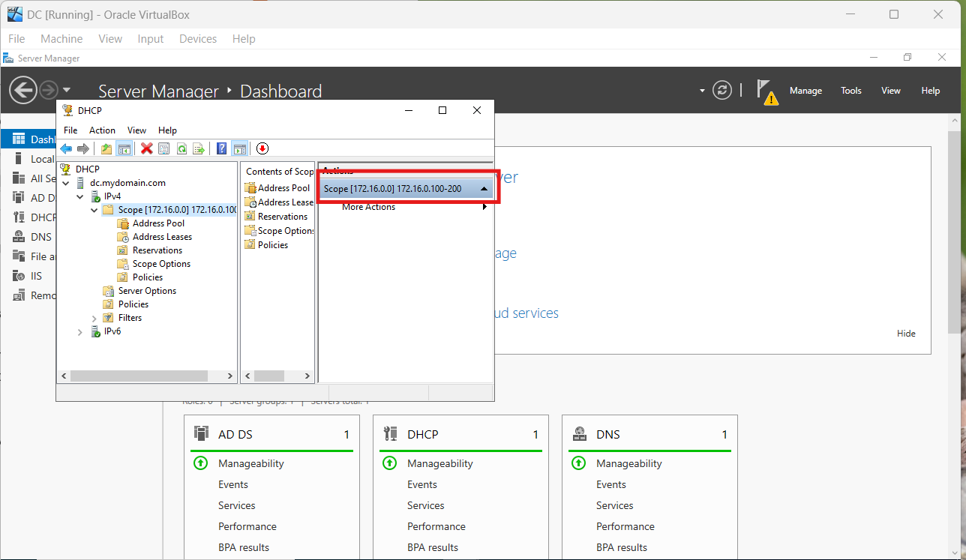This screenshot has height=560, width=966.
Task: Open Performance in the DNS tile
Action: [x=625, y=526]
